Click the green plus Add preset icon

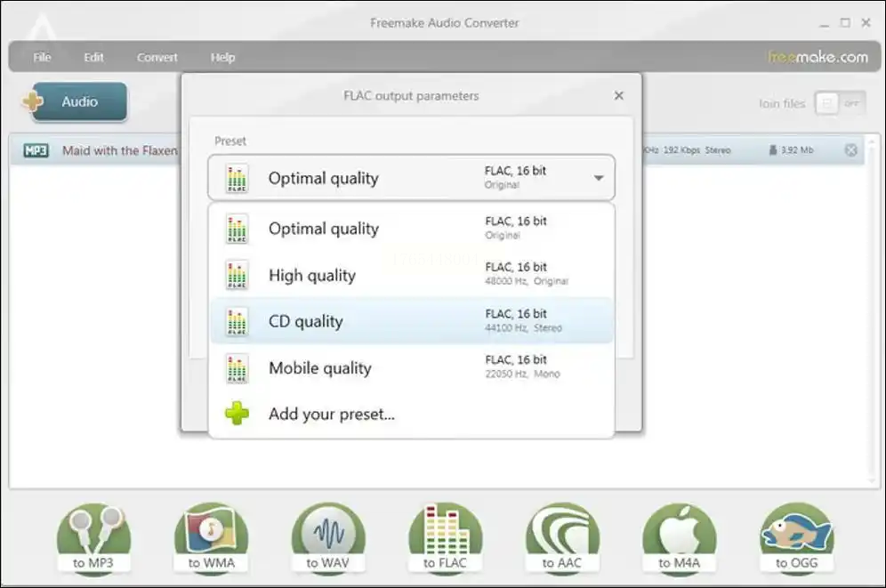tap(238, 414)
